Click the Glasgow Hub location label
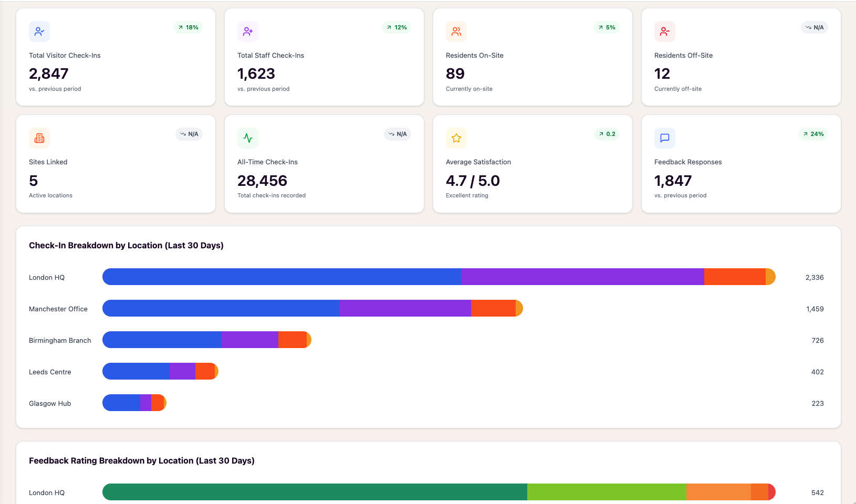This screenshot has width=856, height=504. [x=50, y=403]
